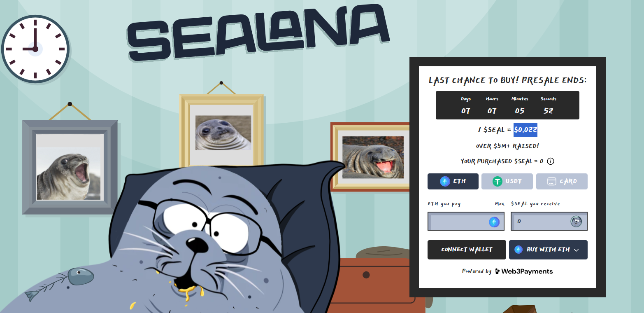Focus the $SEAL you receive field
The height and width of the screenshot is (313, 644).
[x=549, y=221]
